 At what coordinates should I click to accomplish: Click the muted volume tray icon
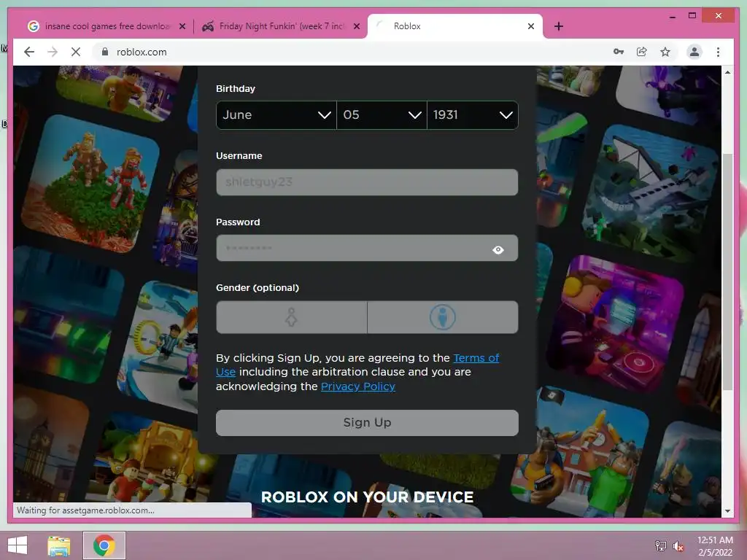(678, 546)
